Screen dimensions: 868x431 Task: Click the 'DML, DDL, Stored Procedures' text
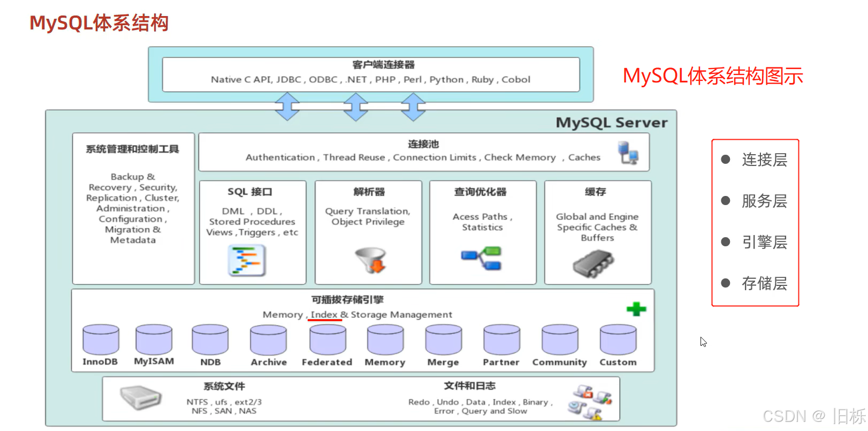(x=252, y=222)
